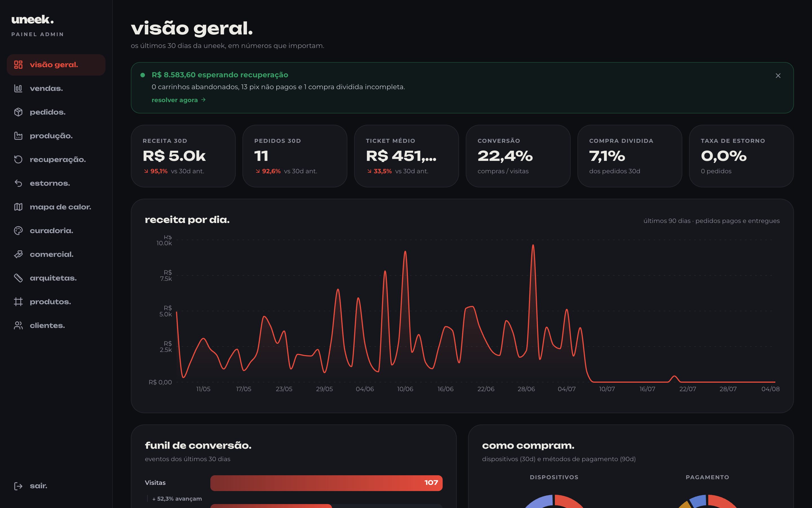Click the mapa de calor map icon

coord(18,207)
